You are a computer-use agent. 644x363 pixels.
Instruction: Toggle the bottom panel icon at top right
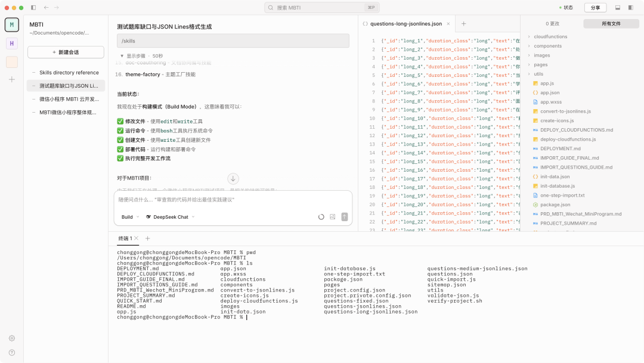(x=617, y=7)
